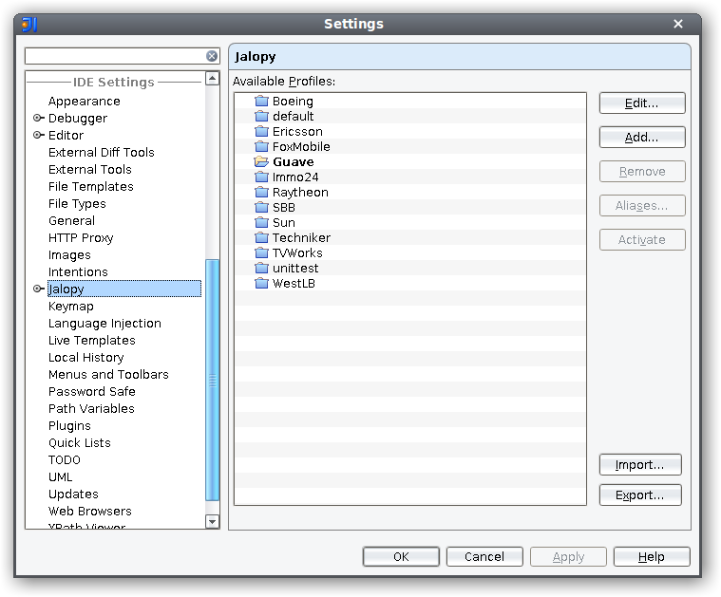Screen dimensions: 721x597
Task: Open Help for the settings dialog
Action: pos(652,557)
